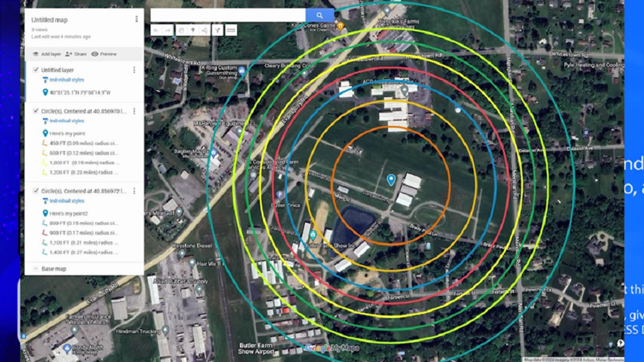This screenshot has height=362, width=644.
Task: Click in the map search box
Action: pos(227,16)
